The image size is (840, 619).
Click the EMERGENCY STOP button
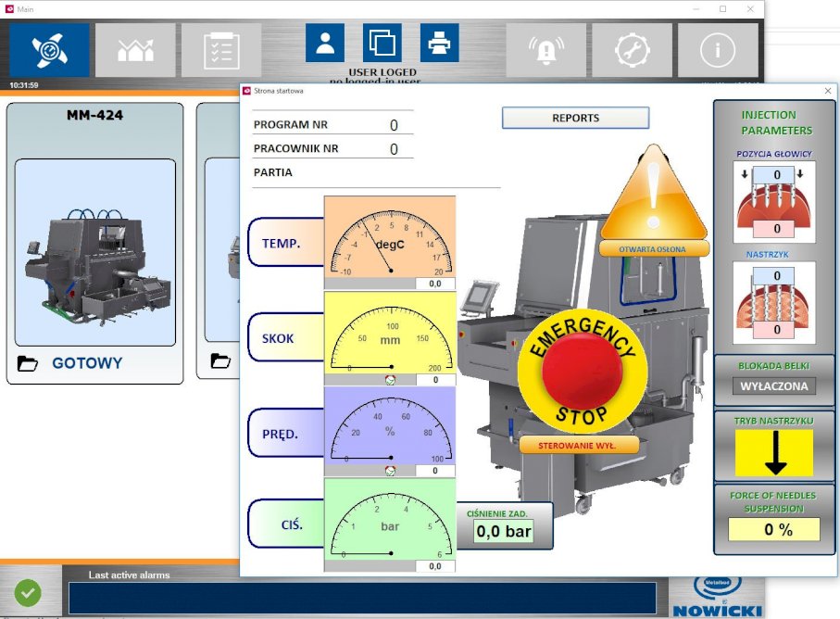[583, 372]
